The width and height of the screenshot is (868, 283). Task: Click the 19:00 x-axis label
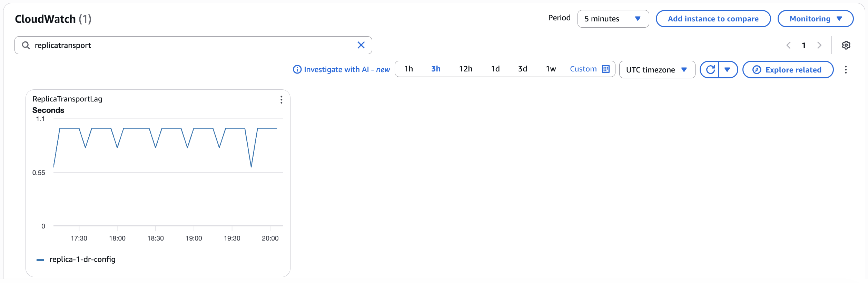[x=194, y=238]
